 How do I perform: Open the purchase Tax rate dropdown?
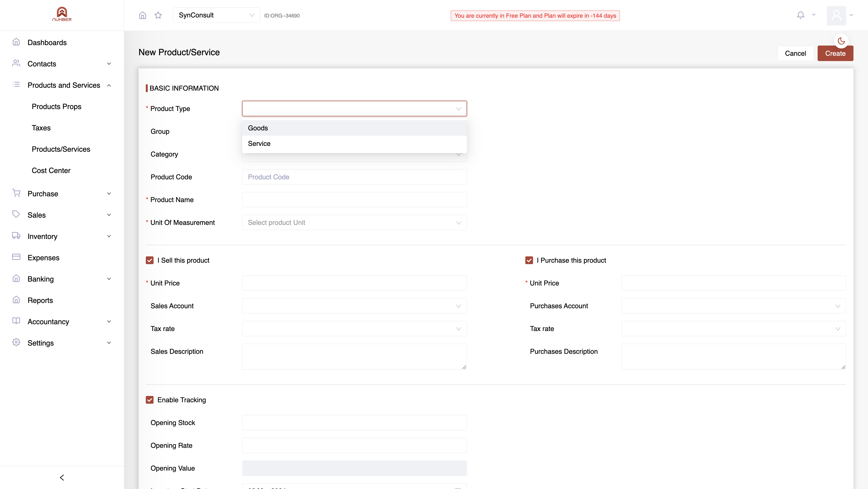pyautogui.click(x=734, y=329)
